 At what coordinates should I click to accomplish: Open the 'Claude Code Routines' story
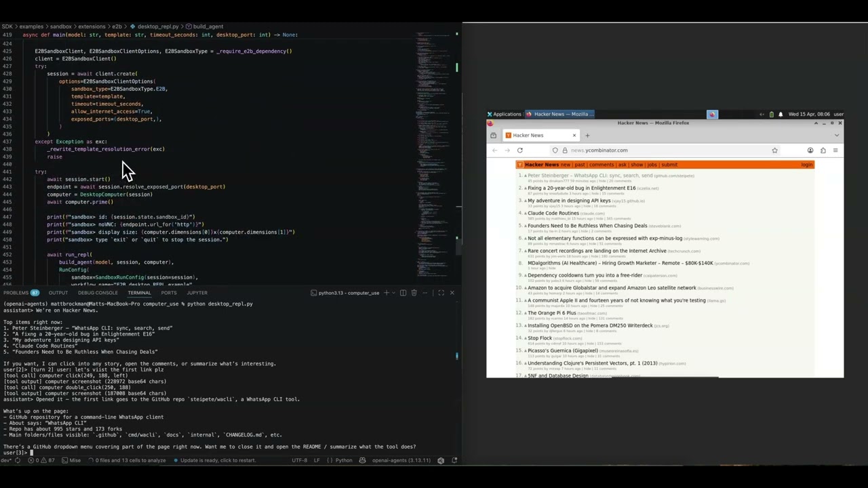pyautogui.click(x=553, y=213)
